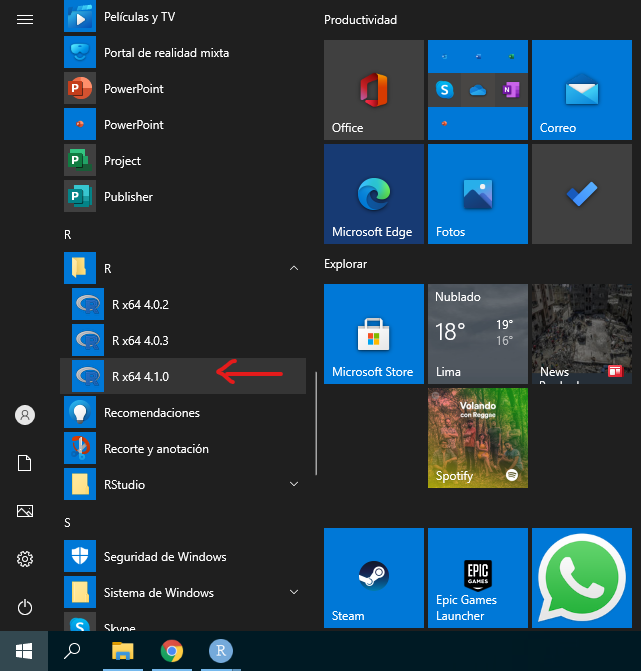641x671 pixels.
Task: Open Documents folder shortcut
Action: [x=25, y=463]
